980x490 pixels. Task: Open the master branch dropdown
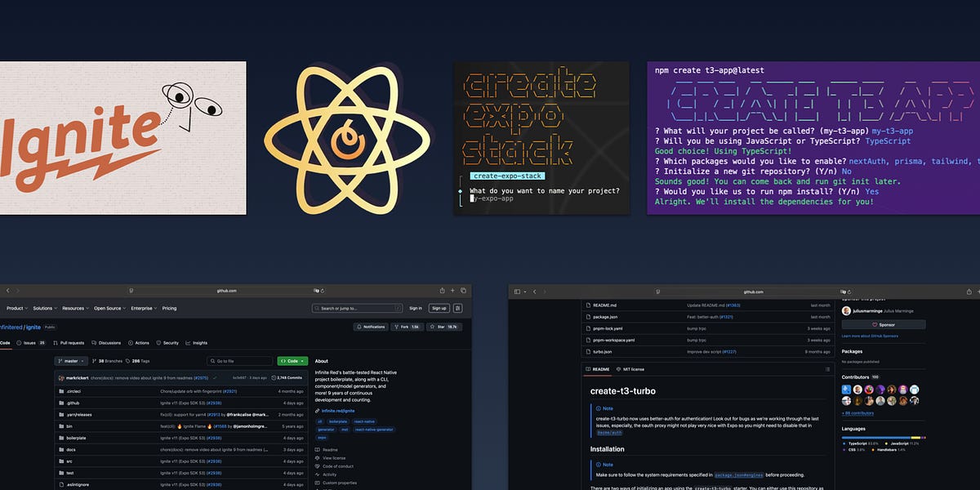coord(70,361)
